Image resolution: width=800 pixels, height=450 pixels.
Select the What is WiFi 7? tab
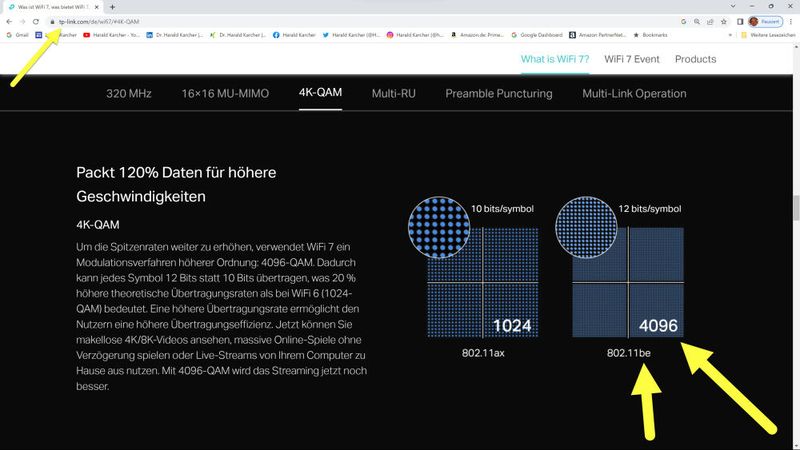click(x=555, y=59)
